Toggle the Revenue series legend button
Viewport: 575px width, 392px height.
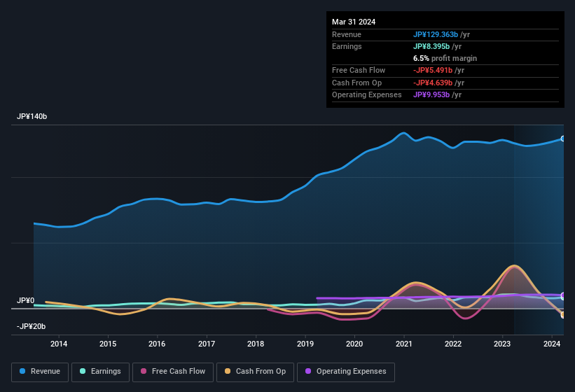click(40, 372)
